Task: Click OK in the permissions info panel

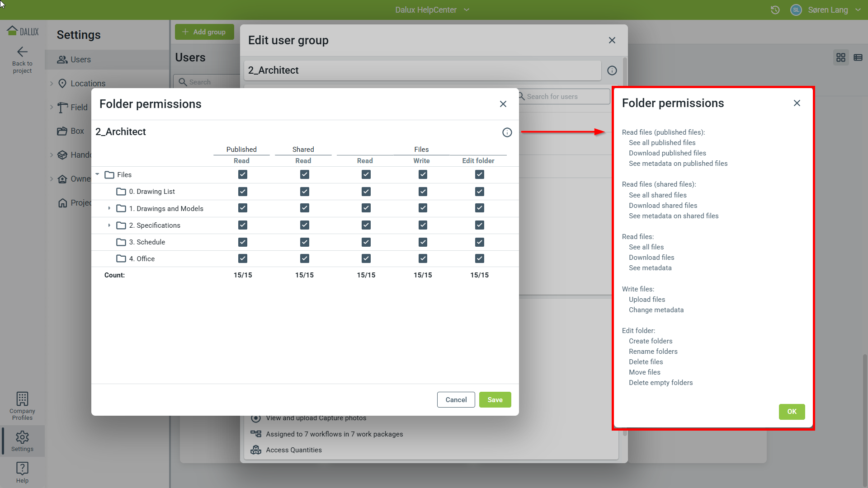Action: coord(791,412)
